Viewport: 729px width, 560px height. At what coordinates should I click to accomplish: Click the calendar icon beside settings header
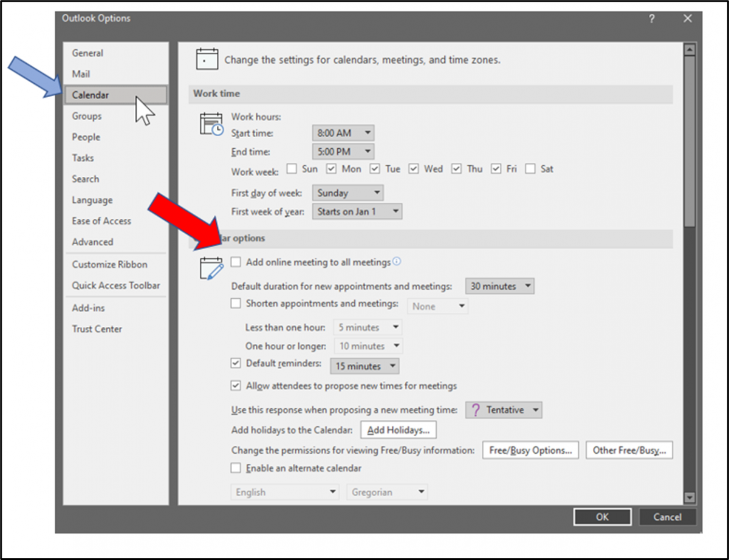point(207,60)
